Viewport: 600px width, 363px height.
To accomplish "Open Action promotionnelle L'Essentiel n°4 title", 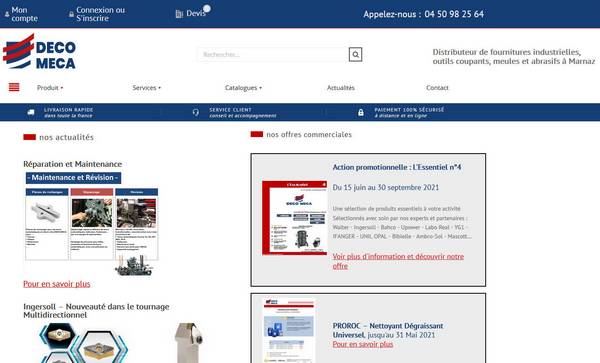I will tap(397, 167).
